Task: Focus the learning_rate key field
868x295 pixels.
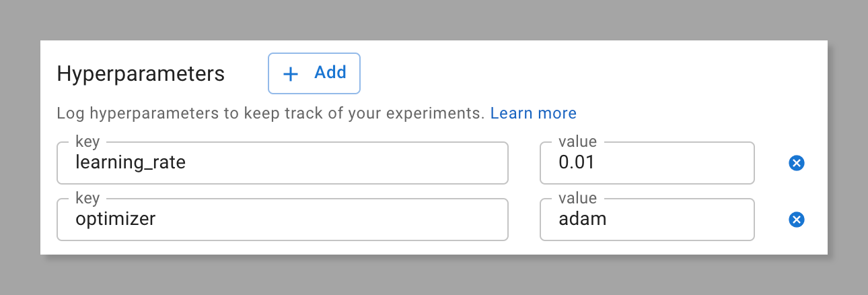Action: coord(282,163)
